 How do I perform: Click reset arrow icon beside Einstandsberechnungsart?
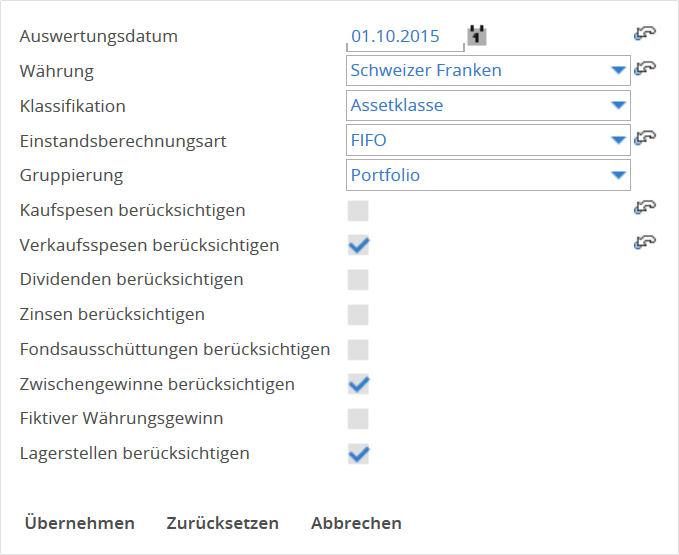(644, 138)
